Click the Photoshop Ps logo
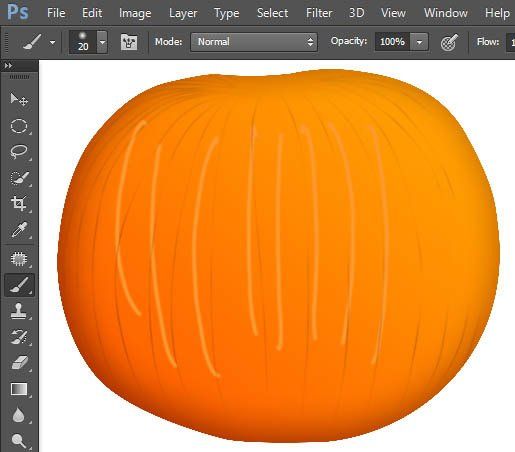The width and height of the screenshot is (515, 452). (18, 12)
